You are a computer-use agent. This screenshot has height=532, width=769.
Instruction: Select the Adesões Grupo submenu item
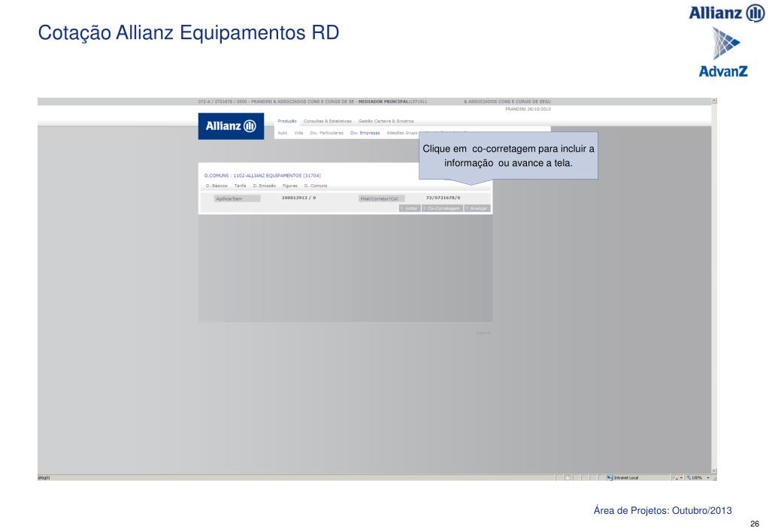tap(402, 133)
